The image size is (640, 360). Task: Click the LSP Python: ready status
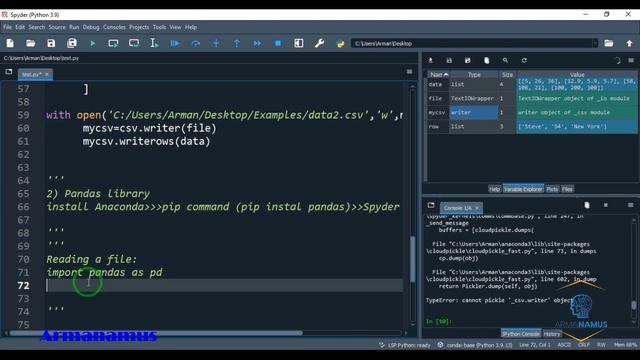tap(404, 345)
